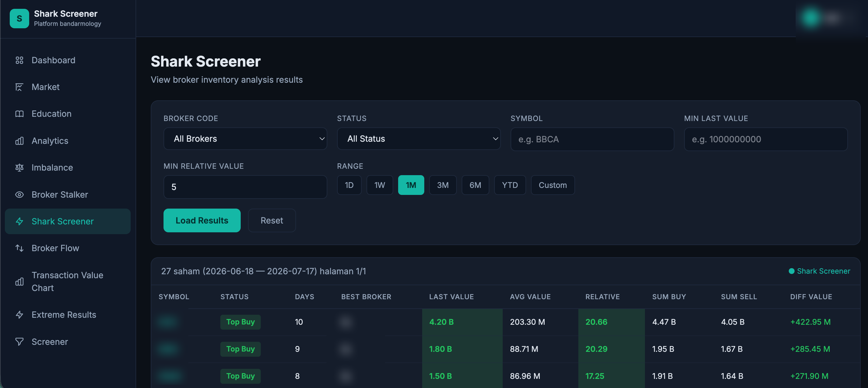Click the Reset button
The image size is (868, 388).
tap(272, 220)
